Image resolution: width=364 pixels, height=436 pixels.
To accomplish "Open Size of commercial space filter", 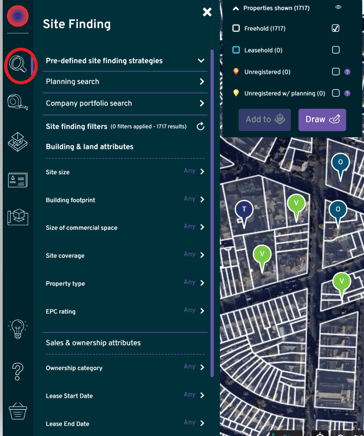I will 125,227.
